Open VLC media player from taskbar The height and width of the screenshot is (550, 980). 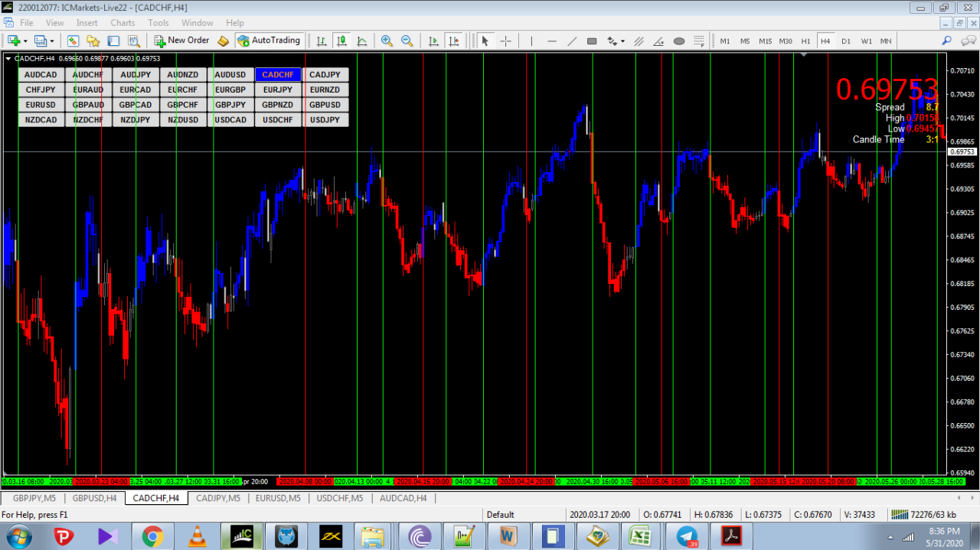coord(197,537)
